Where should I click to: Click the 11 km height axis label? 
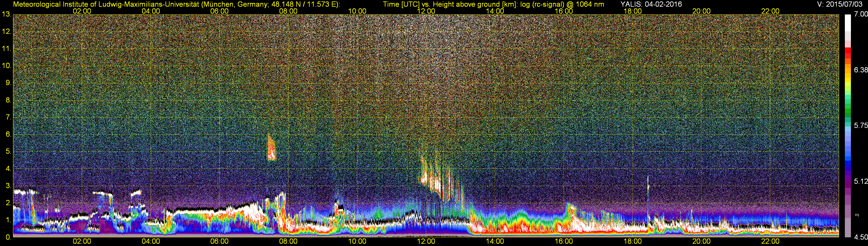[x=6, y=49]
